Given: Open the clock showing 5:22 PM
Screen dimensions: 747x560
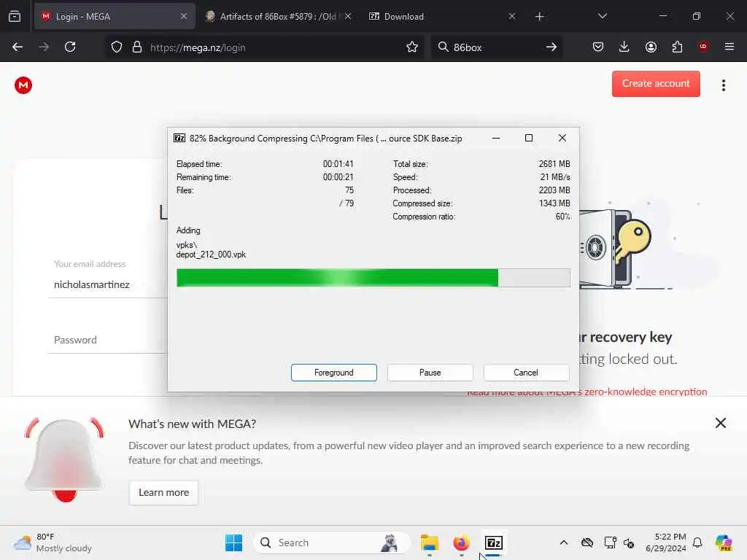Looking at the screenshot, I should 665,542.
